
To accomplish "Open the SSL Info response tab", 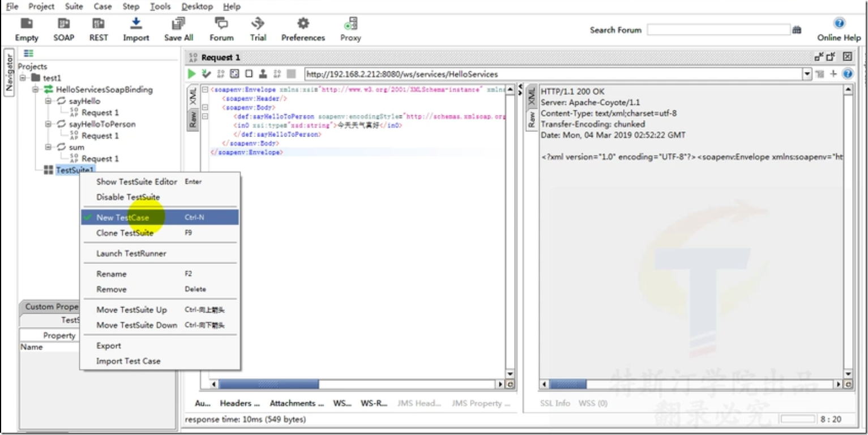I will point(555,403).
